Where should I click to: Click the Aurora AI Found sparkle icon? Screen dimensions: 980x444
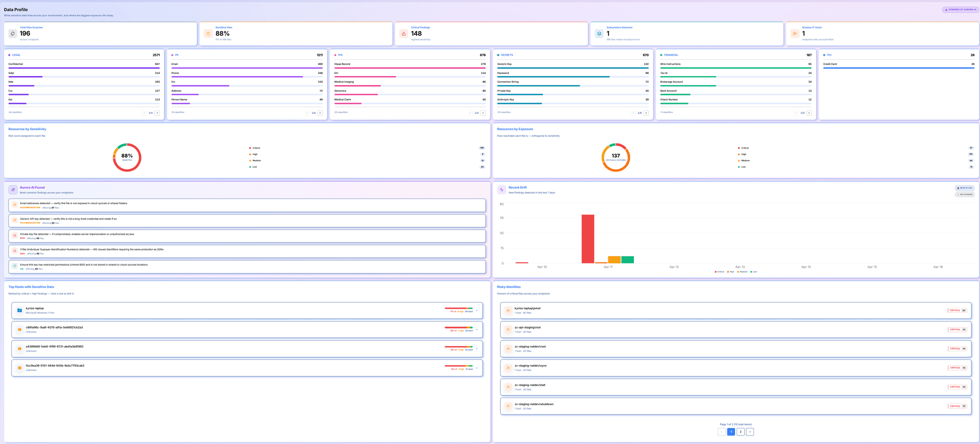(13, 189)
